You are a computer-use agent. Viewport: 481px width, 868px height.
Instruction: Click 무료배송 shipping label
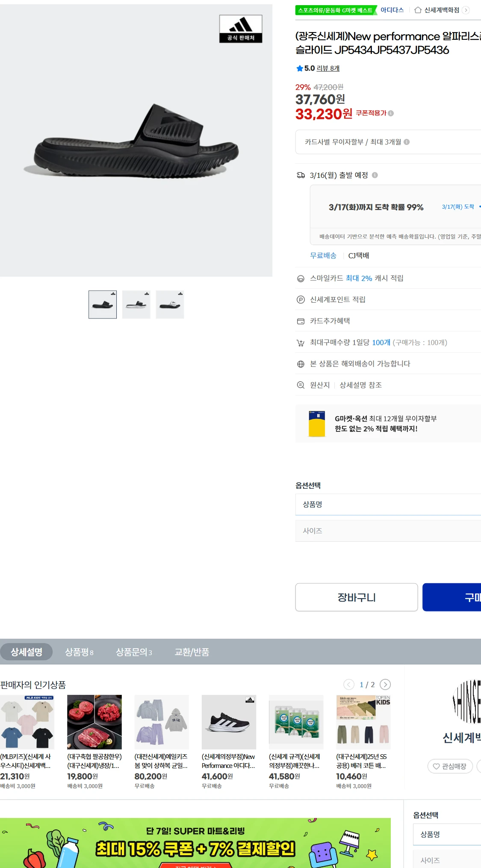click(323, 256)
